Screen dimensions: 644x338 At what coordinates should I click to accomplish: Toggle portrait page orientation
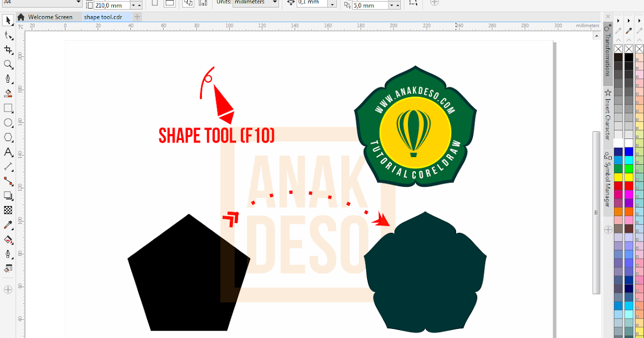[155, 3]
